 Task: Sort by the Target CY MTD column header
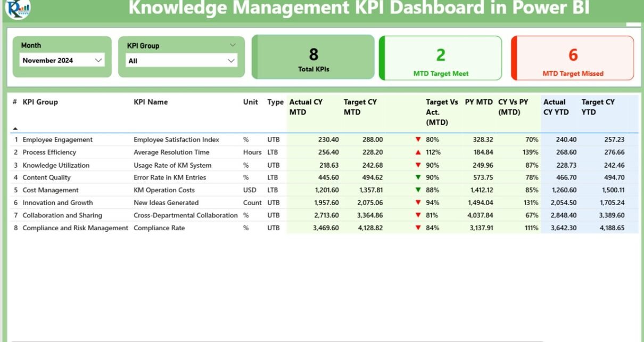[x=360, y=107]
